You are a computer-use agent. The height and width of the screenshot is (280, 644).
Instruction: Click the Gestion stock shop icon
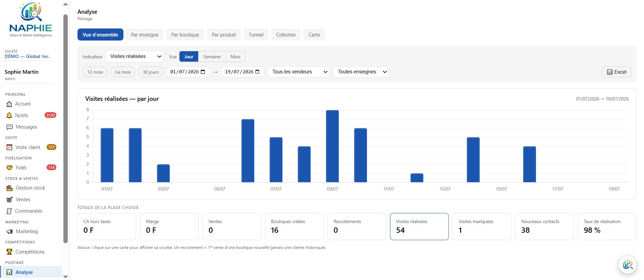point(10,188)
